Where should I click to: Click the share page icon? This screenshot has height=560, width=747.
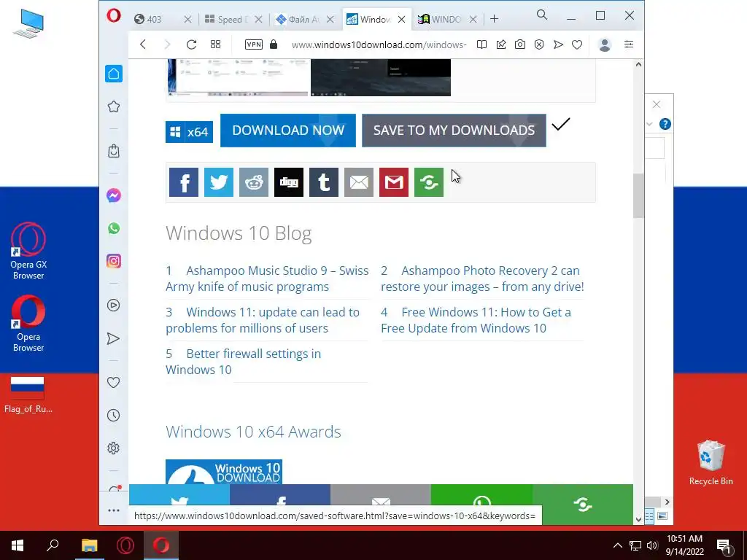(501, 44)
